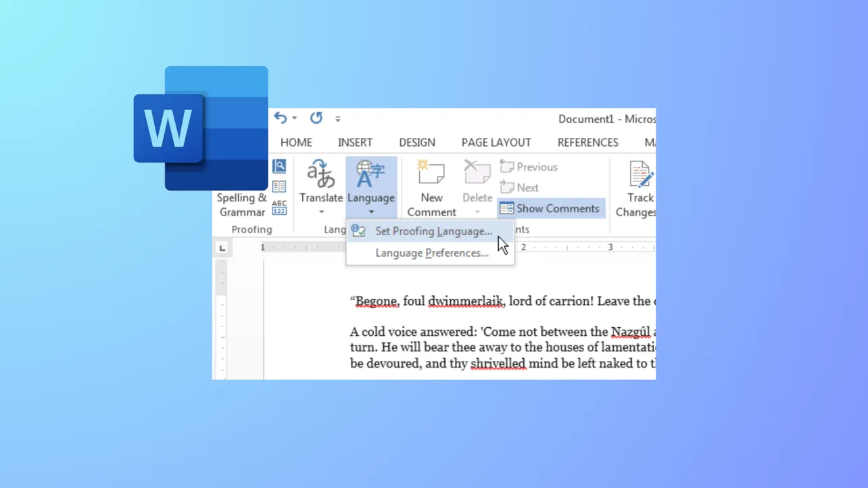Screen dimensions: 868x488
Task: Choose Set Proofing Language from the menu
Action: (x=433, y=231)
